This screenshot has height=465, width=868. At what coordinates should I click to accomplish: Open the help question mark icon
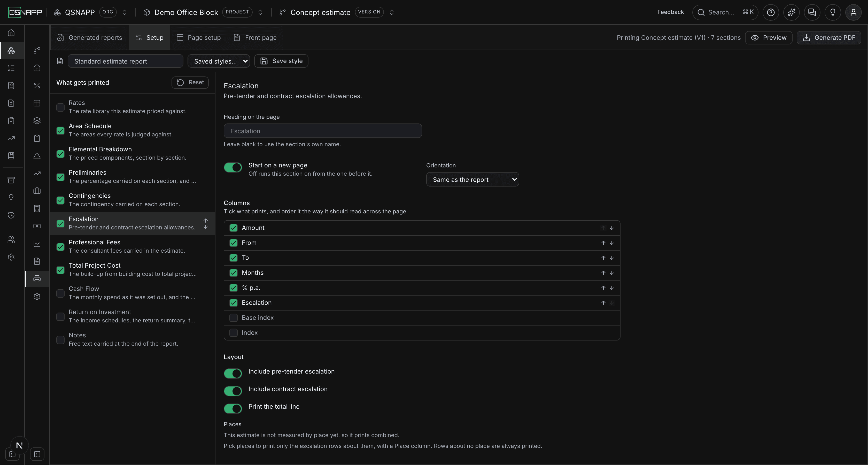(x=771, y=12)
